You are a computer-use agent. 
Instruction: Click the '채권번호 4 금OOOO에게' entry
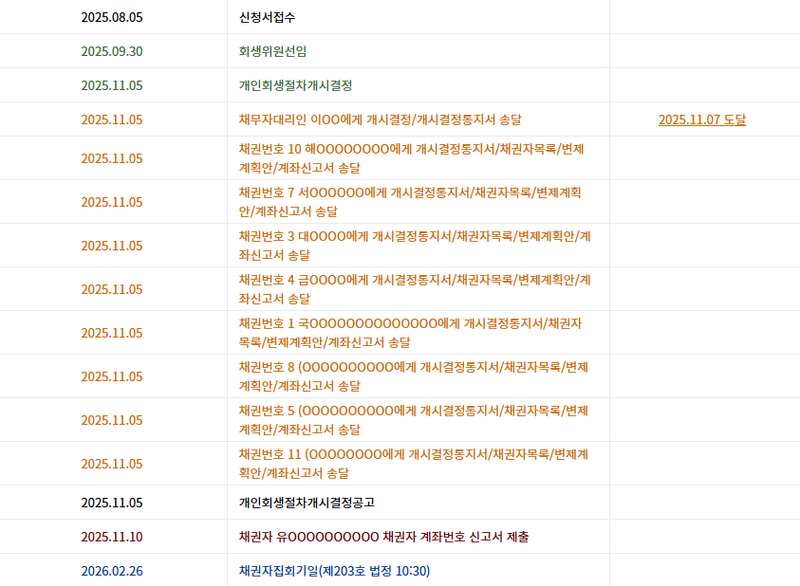click(415, 289)
